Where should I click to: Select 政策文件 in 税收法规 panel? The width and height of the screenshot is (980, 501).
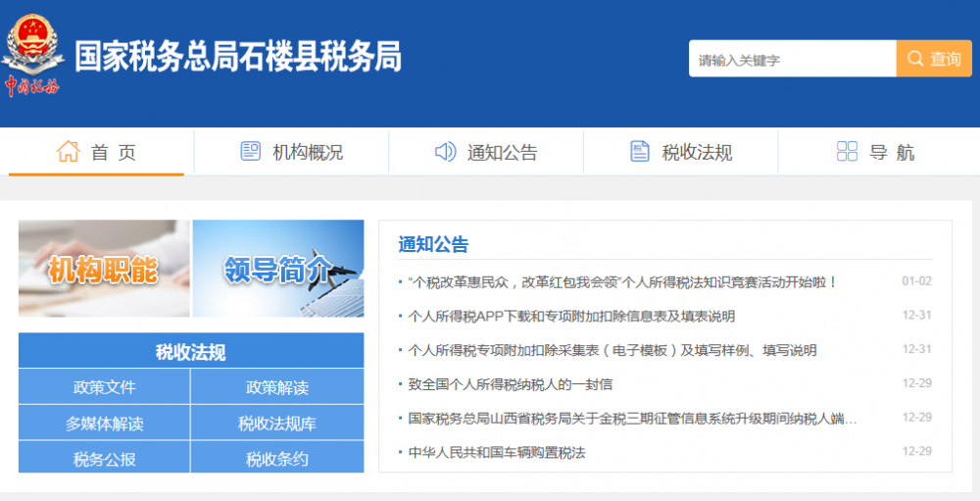tap(104, 387)
